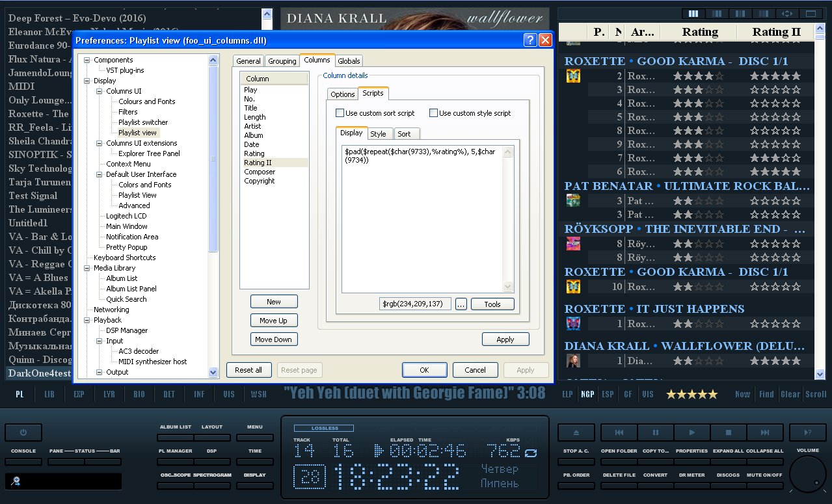Turn the volume knob
Screen dimensions: 832x504
click(x=807, y=474)
